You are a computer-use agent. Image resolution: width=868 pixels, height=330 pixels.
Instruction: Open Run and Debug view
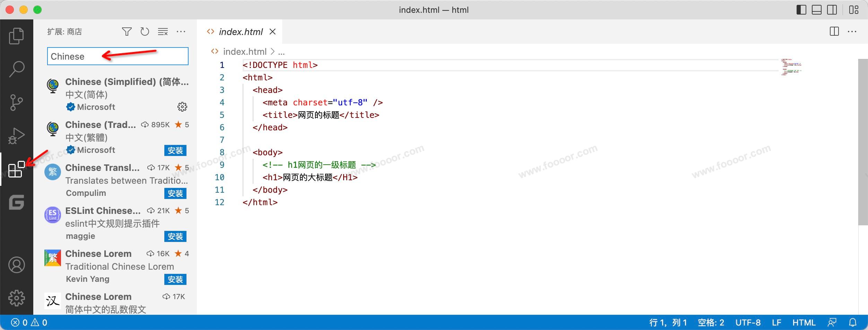(16, 136)
